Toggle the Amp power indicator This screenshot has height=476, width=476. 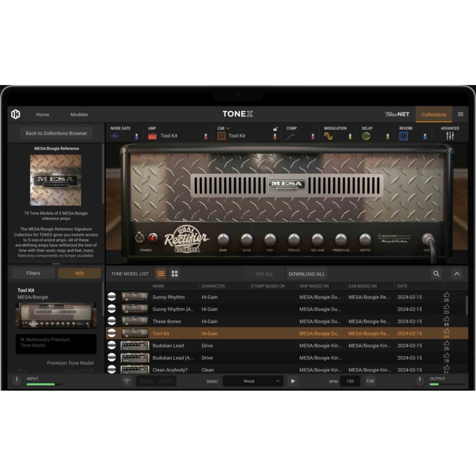[x=206, y=136]
